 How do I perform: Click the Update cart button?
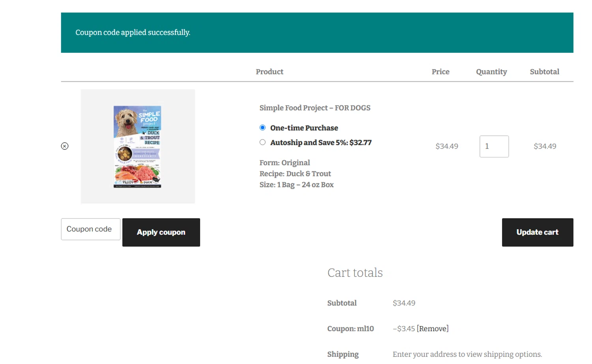coord(538,232)
